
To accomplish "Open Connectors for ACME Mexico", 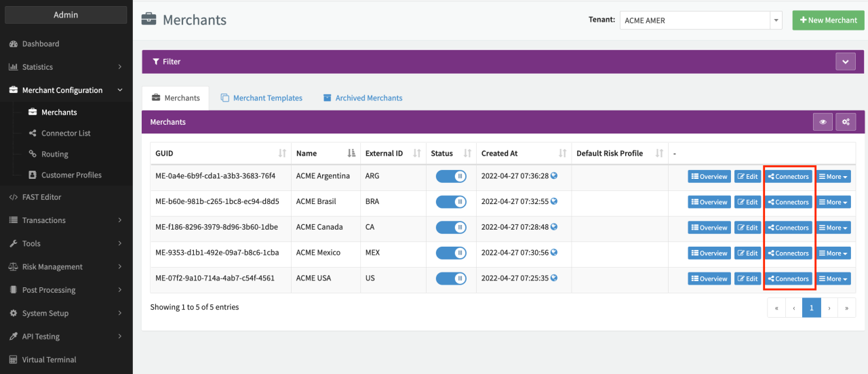I will (789, 253).
